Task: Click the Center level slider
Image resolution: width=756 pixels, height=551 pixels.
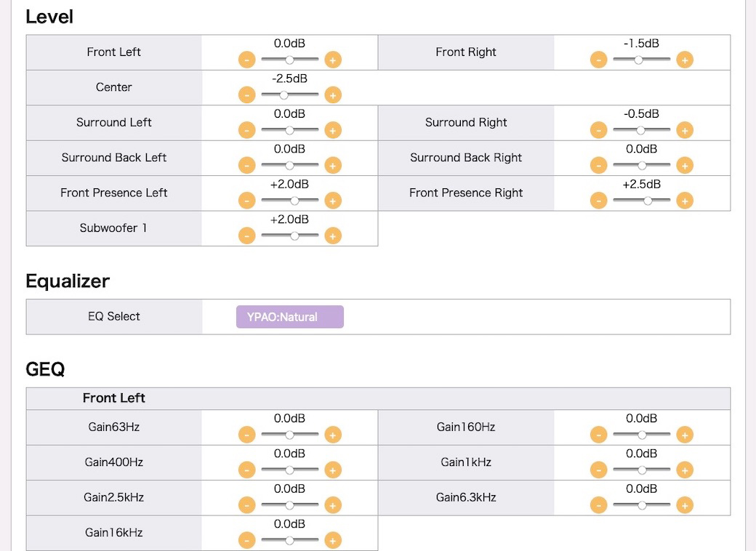Action: click(x=290, y=95)
